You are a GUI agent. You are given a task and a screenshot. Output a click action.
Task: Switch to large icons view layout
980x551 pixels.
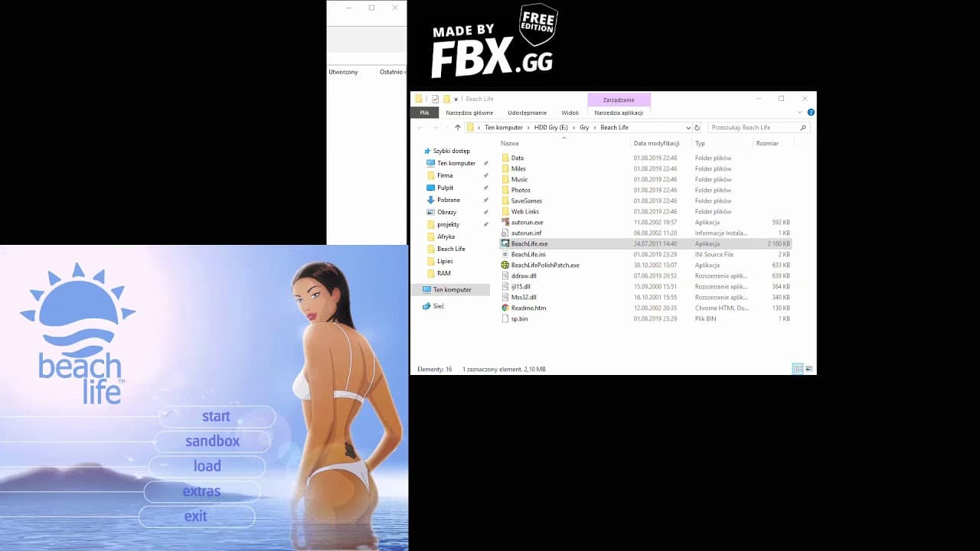(x=808, y=369)
